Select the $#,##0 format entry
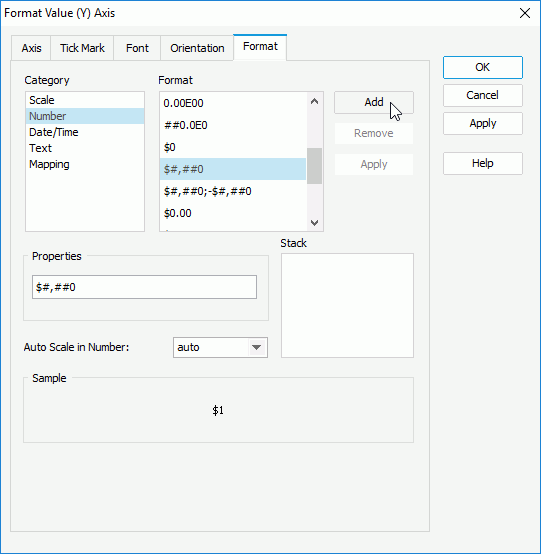Screen dimensions: 541x554 coord(233,169)
